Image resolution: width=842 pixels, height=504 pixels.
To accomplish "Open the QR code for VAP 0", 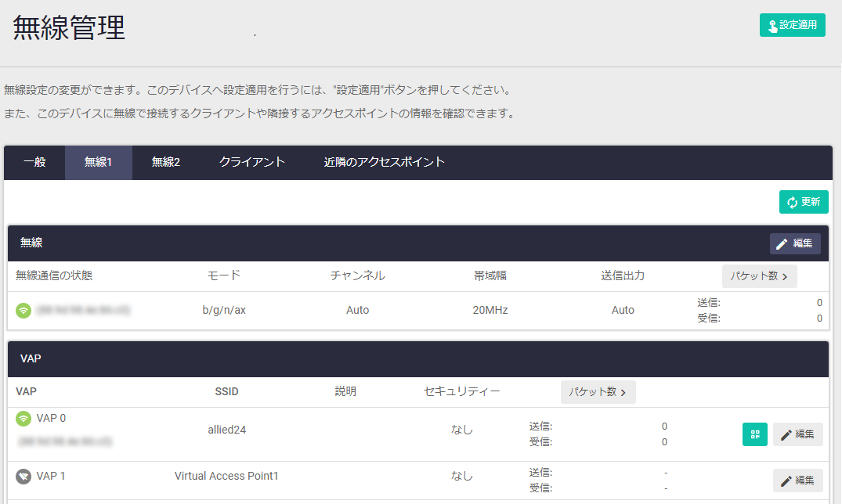I will pos(755,434).
